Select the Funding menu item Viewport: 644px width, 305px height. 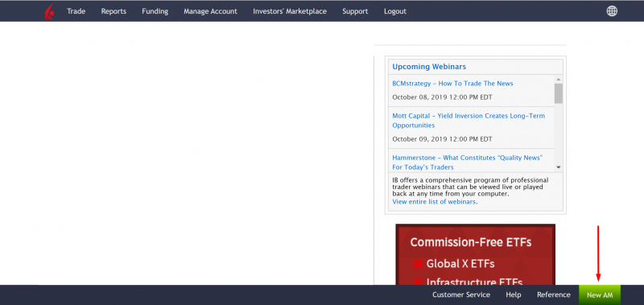[155, 11]
